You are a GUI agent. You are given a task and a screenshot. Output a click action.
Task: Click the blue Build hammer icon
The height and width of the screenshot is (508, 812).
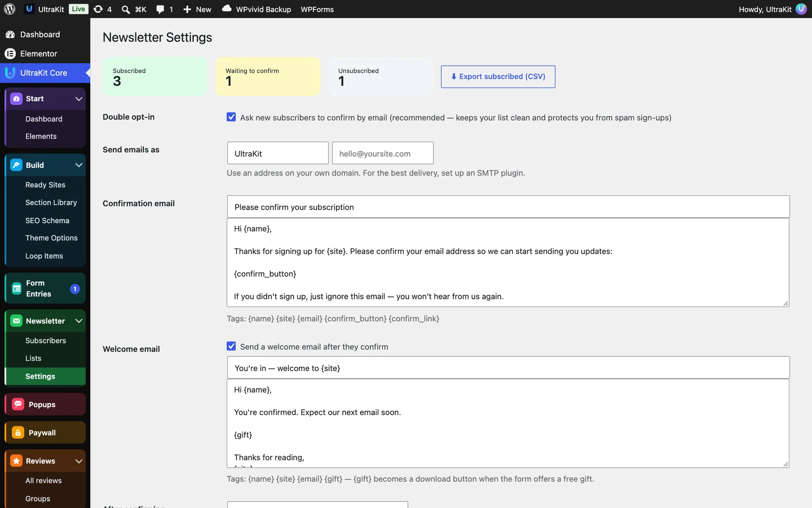16,165
